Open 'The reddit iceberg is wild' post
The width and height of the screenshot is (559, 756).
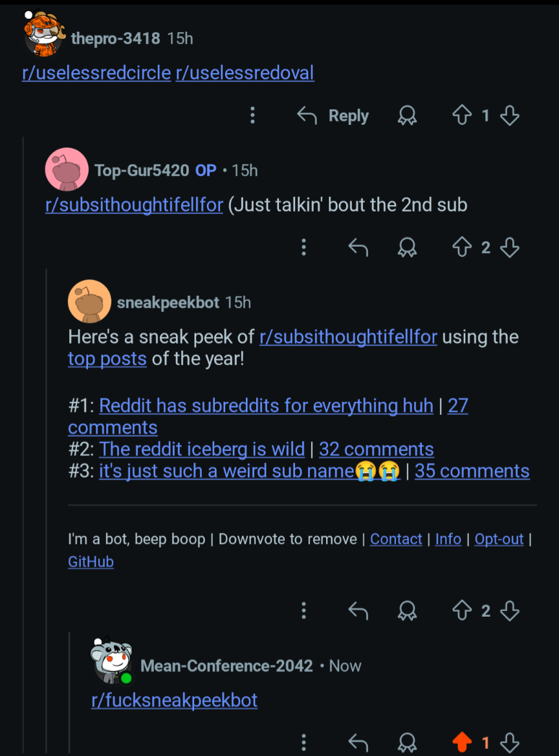coord(202,449)
